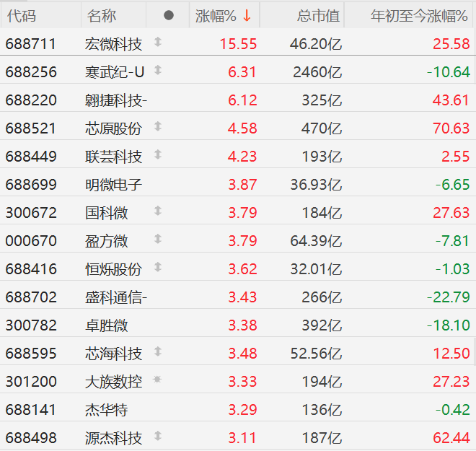476x451 pixels.
Task: Select stock code 688416
Action: coord(31,269)
